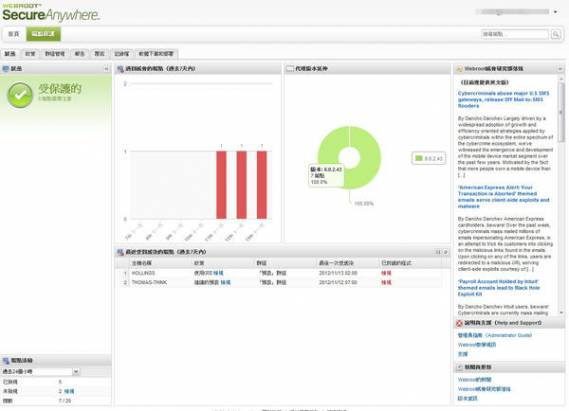Screen dimensions: 569x411
Task: Open the past 24 hours time range dropdown
Action: [41, 371]
